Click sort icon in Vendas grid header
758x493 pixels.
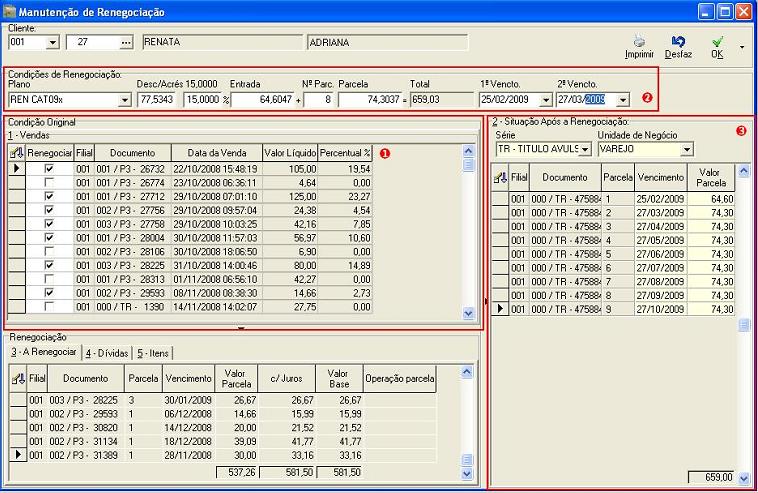[x=16, y=153]
